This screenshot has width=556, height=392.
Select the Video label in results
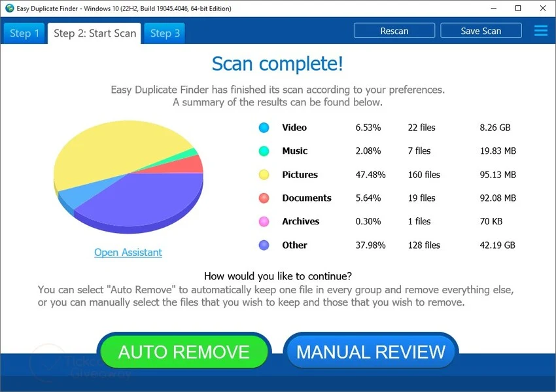pos(294,128)
